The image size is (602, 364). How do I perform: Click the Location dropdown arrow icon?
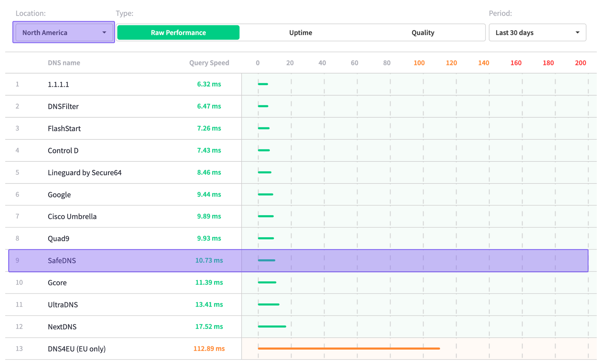click(x=104, y=33)
